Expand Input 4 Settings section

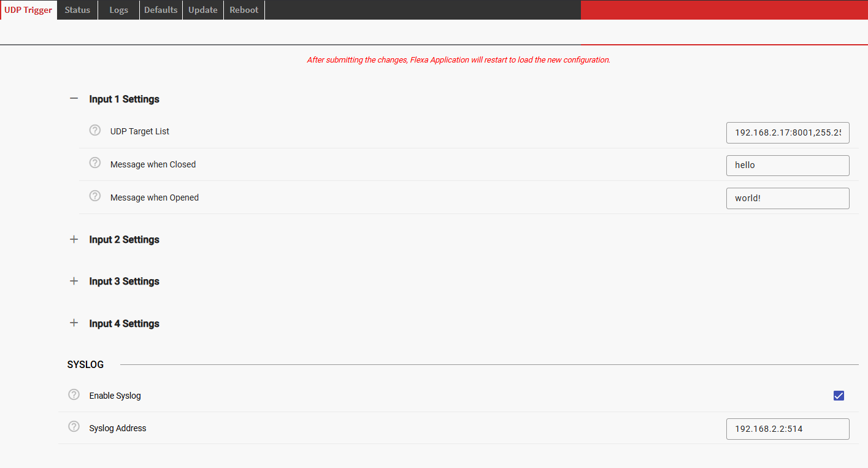point(74,323)
